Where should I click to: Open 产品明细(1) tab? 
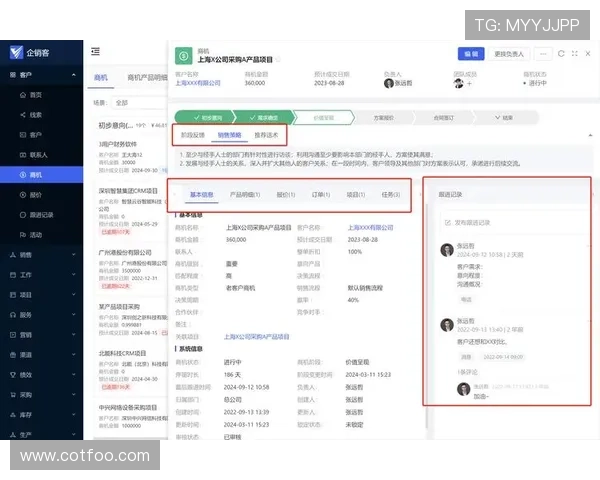[x=245, y=194]
